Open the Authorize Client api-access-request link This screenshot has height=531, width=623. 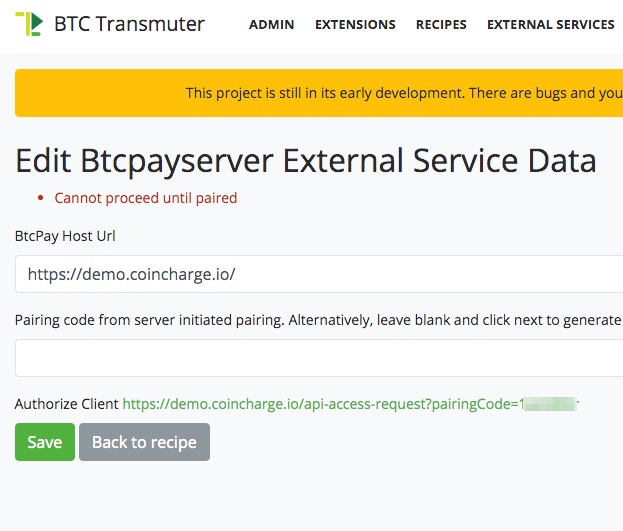350,404
